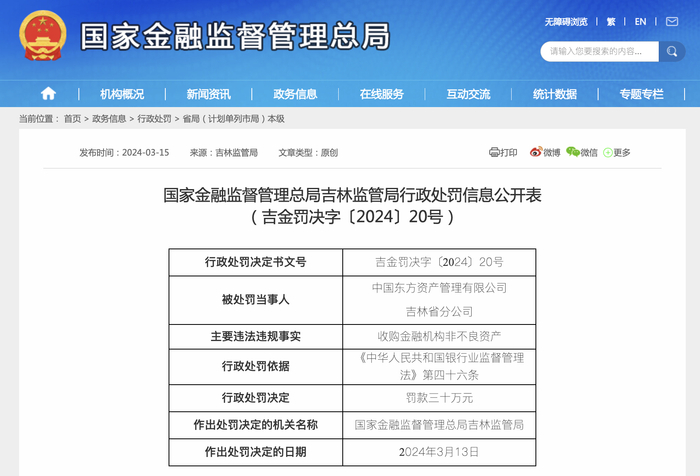Go to 行政处罚 in breadcrumb

[154, 119]
